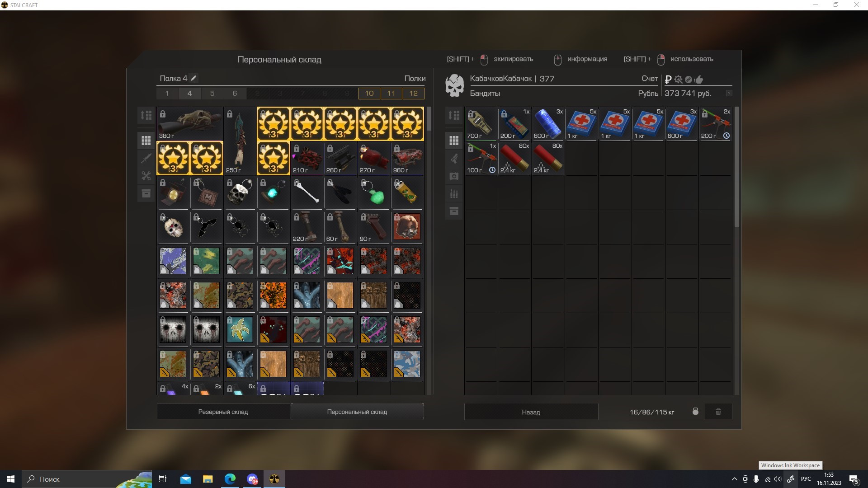Select the red item weighing 270 г
Screen dimensions: 868x488
pyautogui.click(x=374, y=158)
